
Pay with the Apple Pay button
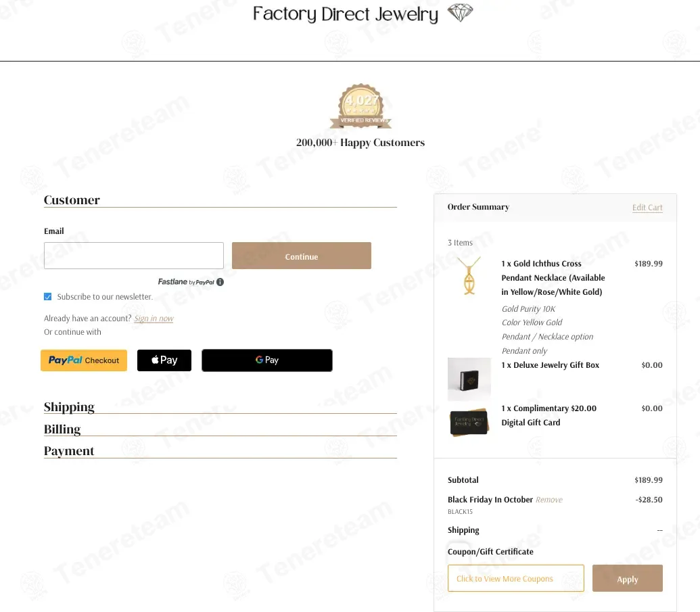click(x=164, y=360)
